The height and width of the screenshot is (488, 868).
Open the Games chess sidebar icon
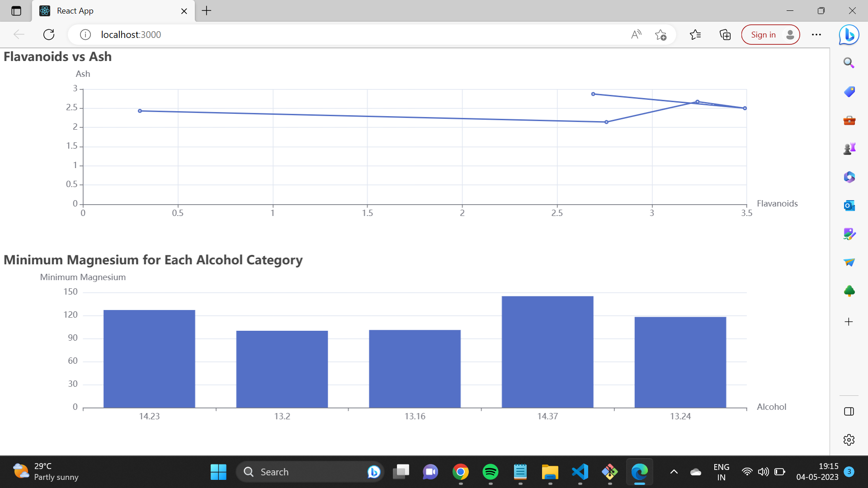[849, 148]
